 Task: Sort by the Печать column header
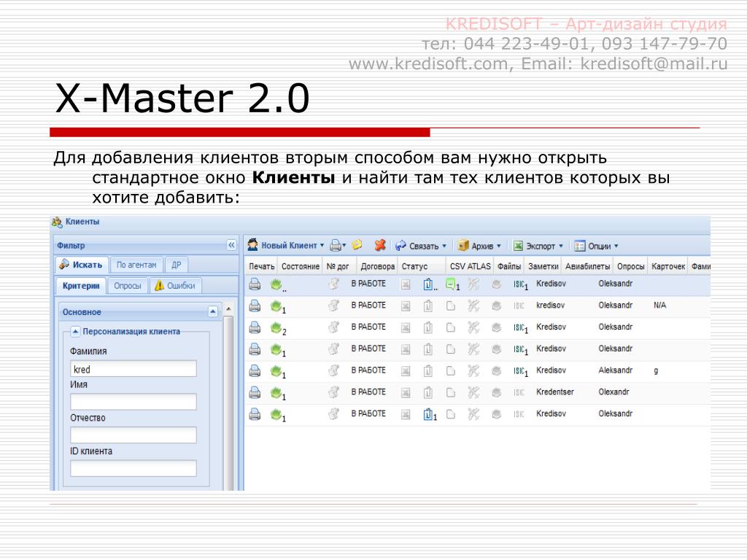(x=262, y=267)
